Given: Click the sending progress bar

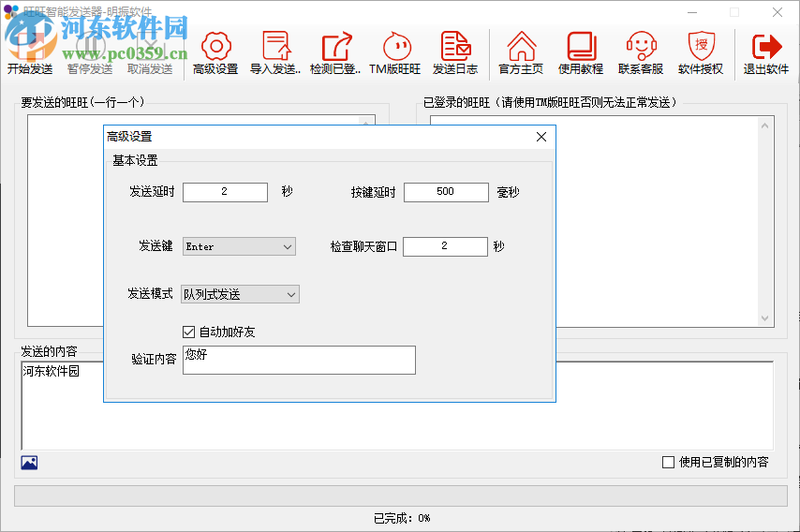Looking at the screenshot, I should click(x=401, y=495).
